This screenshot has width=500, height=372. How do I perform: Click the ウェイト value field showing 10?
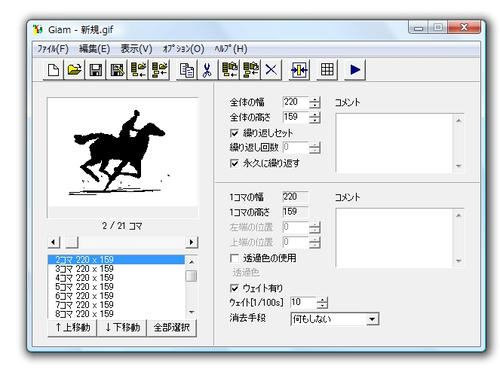pos(303,303)
